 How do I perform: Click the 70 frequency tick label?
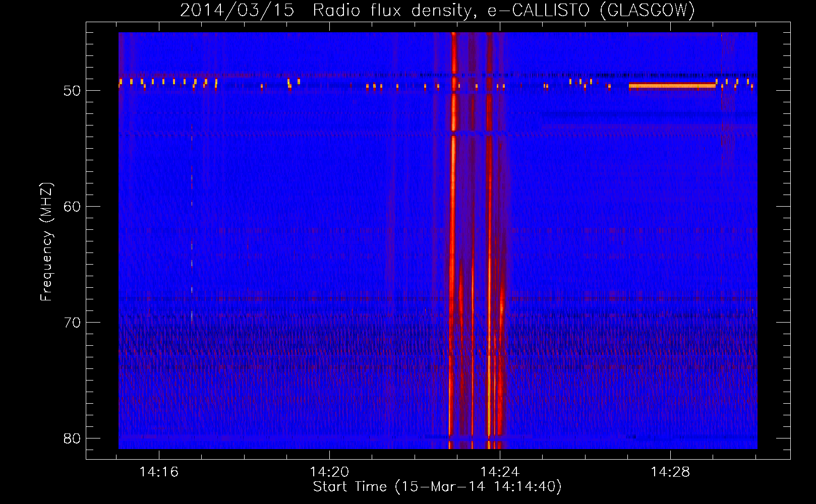[72, 323]
